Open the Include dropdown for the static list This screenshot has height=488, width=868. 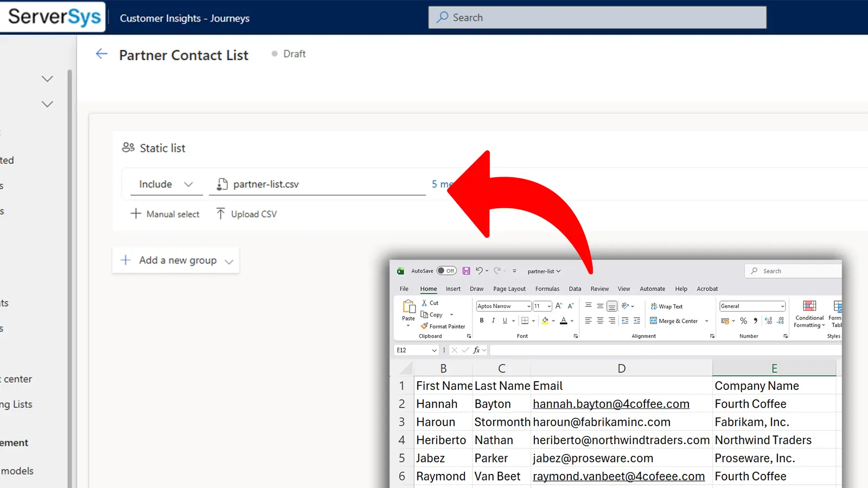click(188, 184)
